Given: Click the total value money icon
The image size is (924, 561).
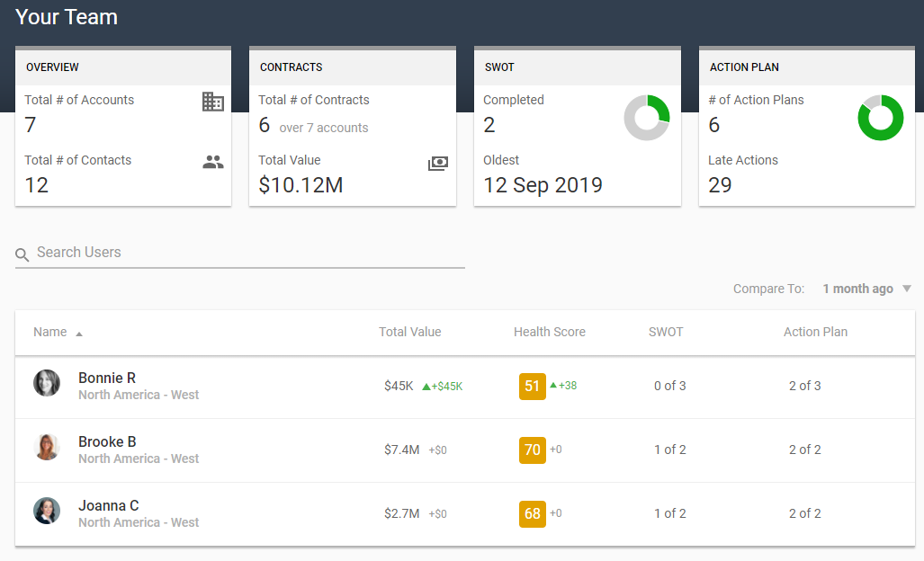Looking at the screenshot, I should pos(437,164).
